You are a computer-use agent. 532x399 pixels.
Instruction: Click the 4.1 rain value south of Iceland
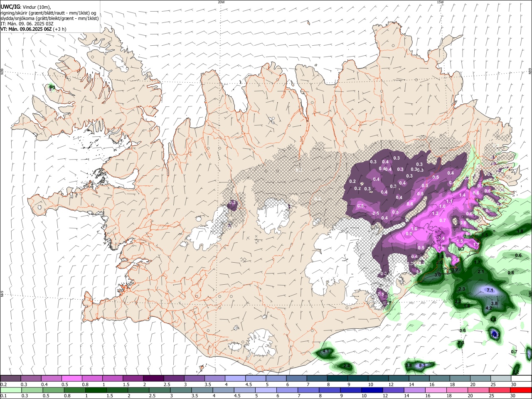coord(326,351)
